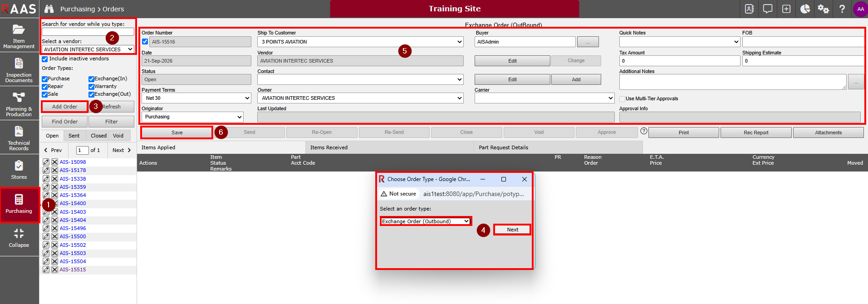This screenshot has width=868, height=304.
Task: Click the plus-box icon in the top bar
Action: [x=786, y=9]
